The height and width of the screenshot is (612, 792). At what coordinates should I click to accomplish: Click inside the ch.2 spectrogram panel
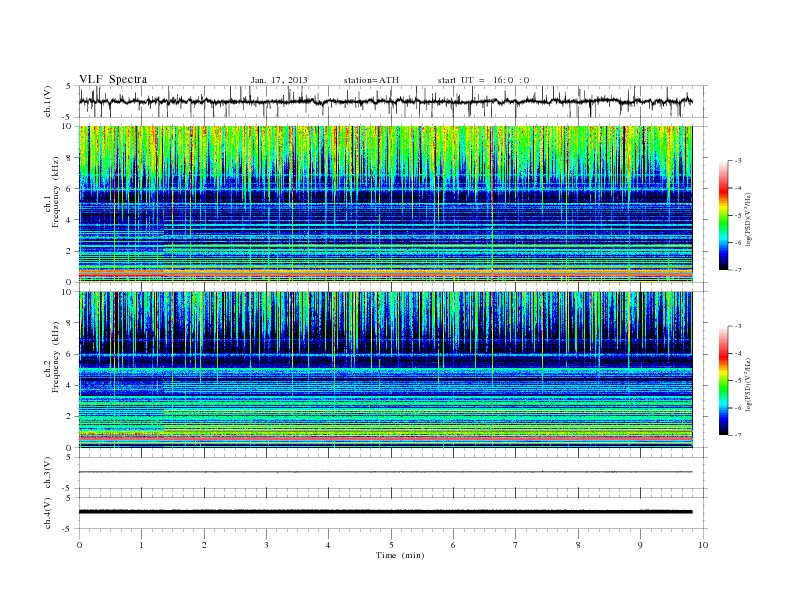pyautogui.click(x=385, y=370)
